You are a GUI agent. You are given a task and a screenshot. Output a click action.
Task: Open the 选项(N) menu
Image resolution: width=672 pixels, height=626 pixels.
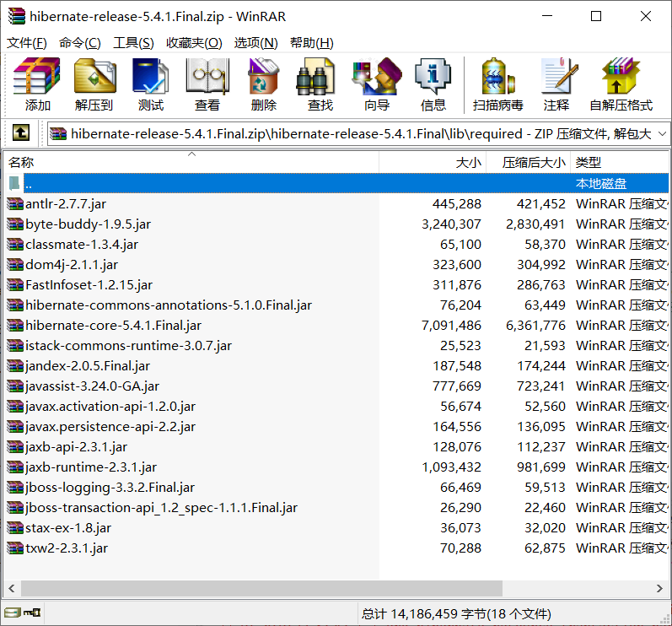pos(255,43)
